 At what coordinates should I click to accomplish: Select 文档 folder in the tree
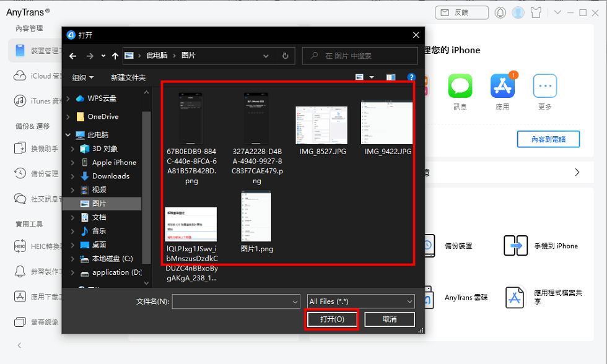98,217
